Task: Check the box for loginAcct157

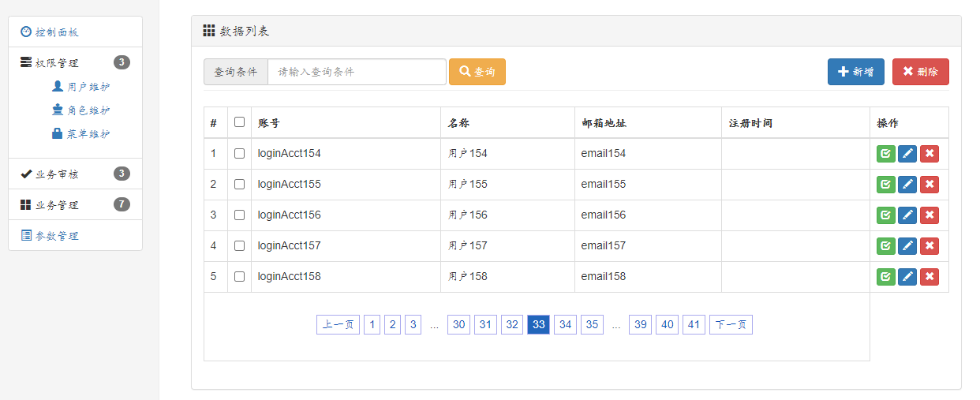Action: pos(239,245)
